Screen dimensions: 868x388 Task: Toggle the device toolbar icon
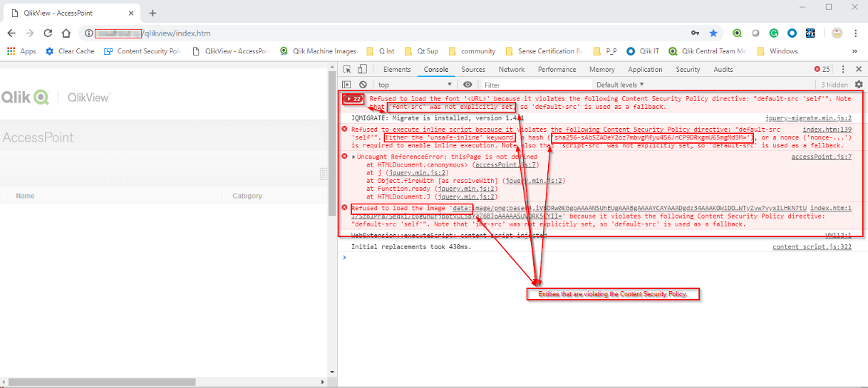pyautogui.click(x=362, y=70)
